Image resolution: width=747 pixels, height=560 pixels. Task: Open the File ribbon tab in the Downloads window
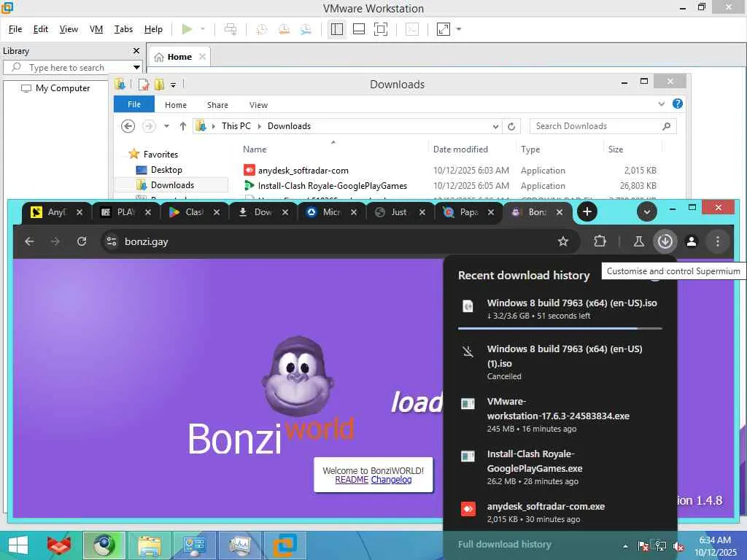134,104
